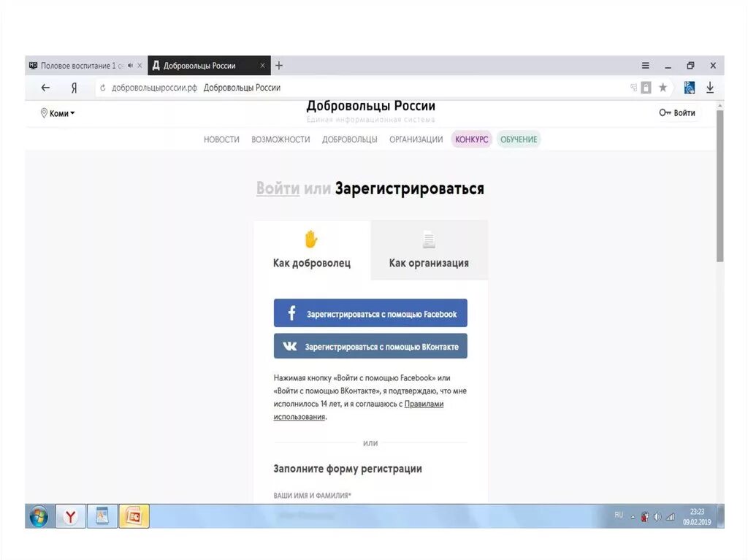Select the Зарегистрироваться heading option
This screenshot has height=560, width=748.
point(409,188)
